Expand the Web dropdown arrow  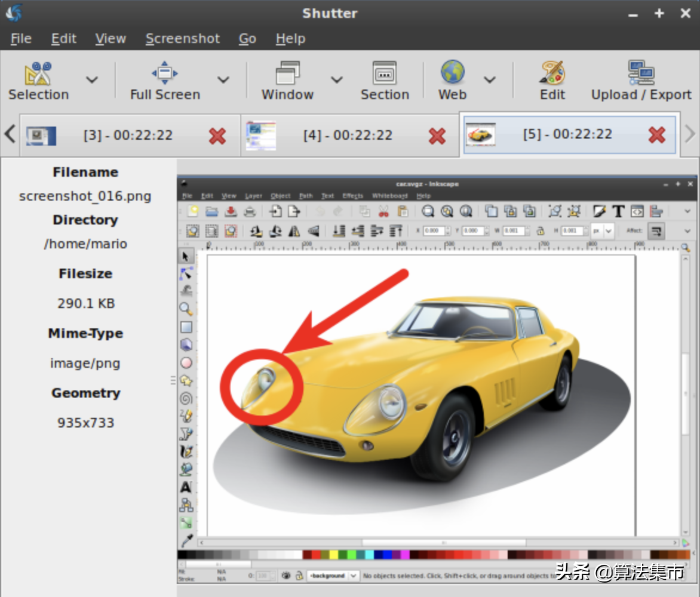pyautogui.click(x=490, y=80)
